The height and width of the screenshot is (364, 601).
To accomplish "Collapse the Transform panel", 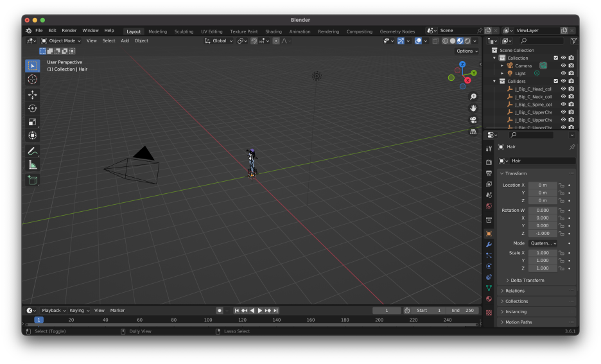I will pyautogui.click(x=516, y=173).
